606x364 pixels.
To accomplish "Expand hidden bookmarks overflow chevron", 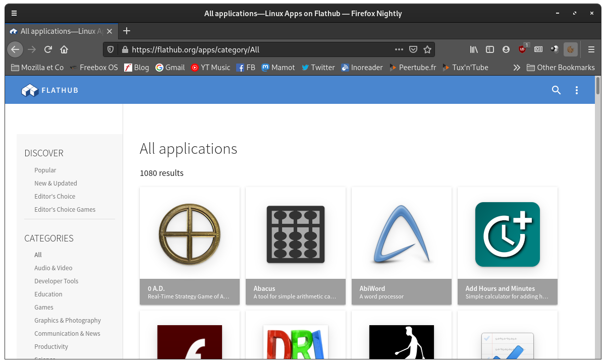I will [x=517, y=68].
